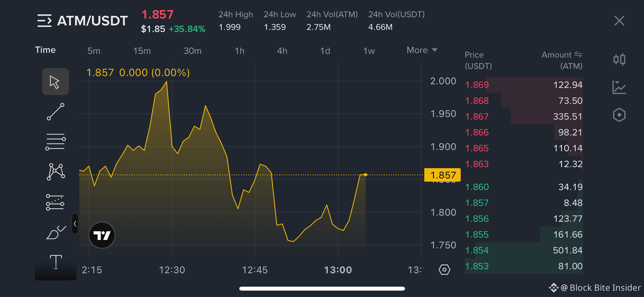
Task: Switch to candlestick chart view icon
Action: point(619,59)
